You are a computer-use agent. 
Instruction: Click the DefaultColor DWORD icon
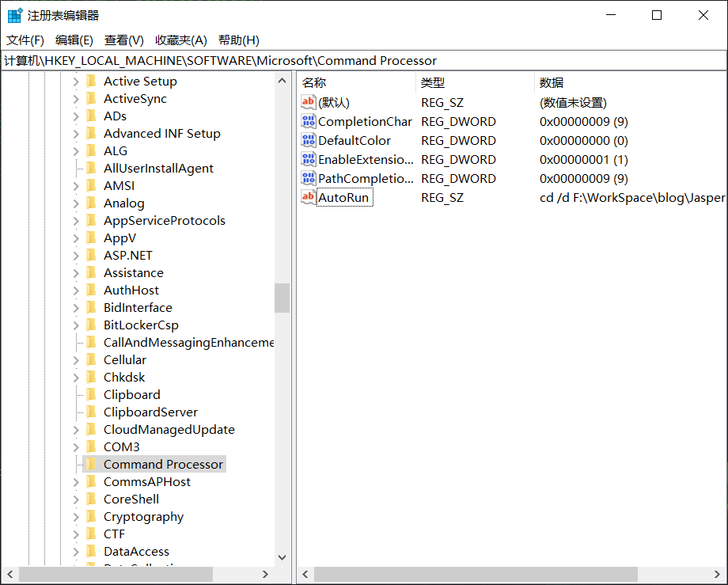point(309,140)
